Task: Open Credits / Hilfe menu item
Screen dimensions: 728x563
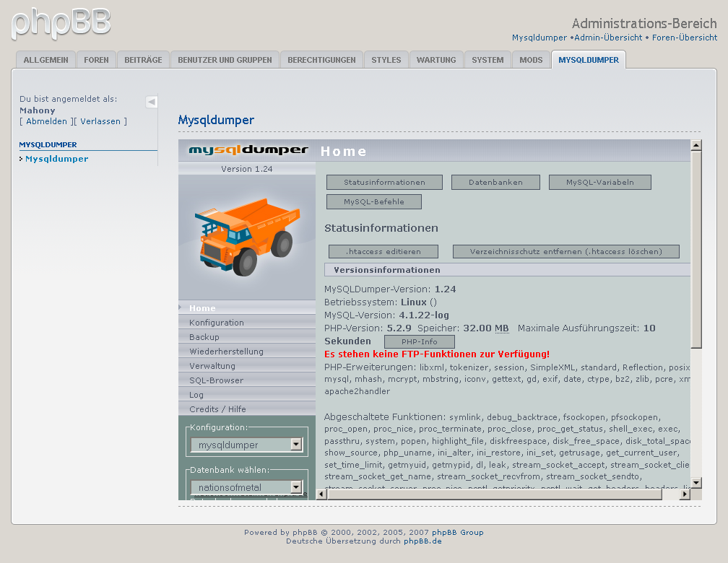Action: (247, 409)
